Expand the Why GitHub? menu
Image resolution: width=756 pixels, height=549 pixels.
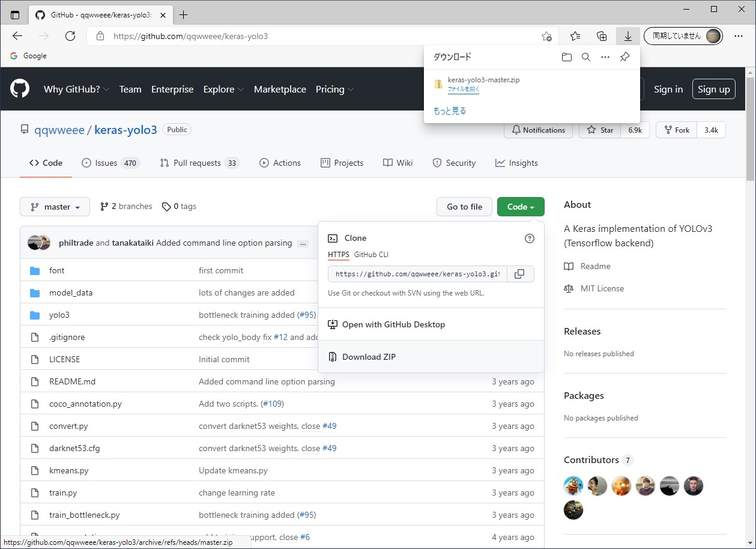point(76,89)
